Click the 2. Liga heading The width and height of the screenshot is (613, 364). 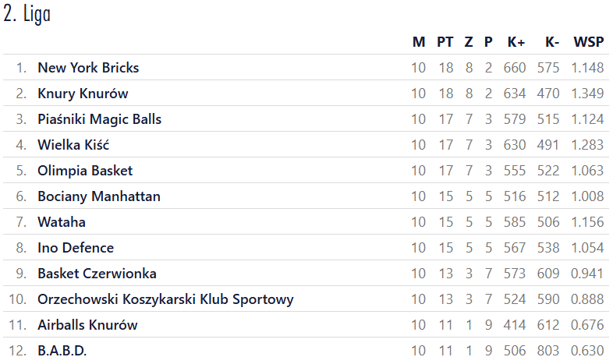click(27, 14)
